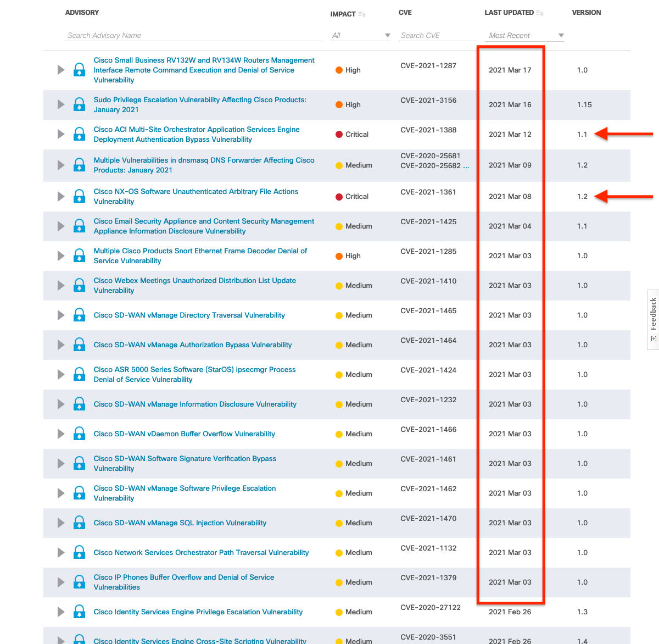This screenshot has height=644, width=659.
Task: Click the VERSION column header
Action: click(587, 13)
